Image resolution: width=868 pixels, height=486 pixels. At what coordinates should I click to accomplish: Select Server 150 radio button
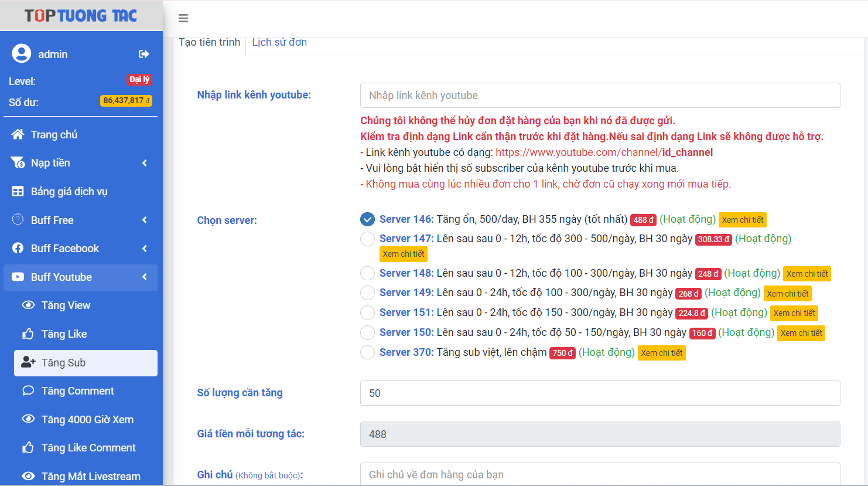tap(367, 332)
